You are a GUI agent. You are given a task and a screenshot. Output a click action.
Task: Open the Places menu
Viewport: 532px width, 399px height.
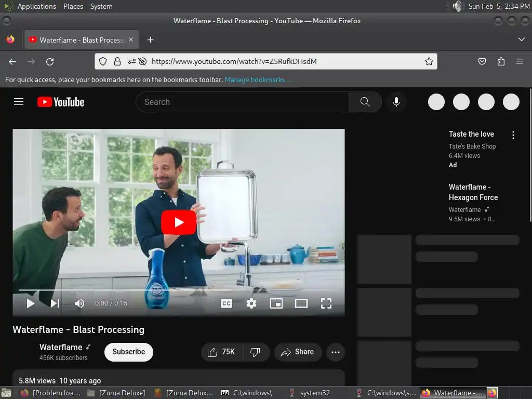[x=73, y=6]
